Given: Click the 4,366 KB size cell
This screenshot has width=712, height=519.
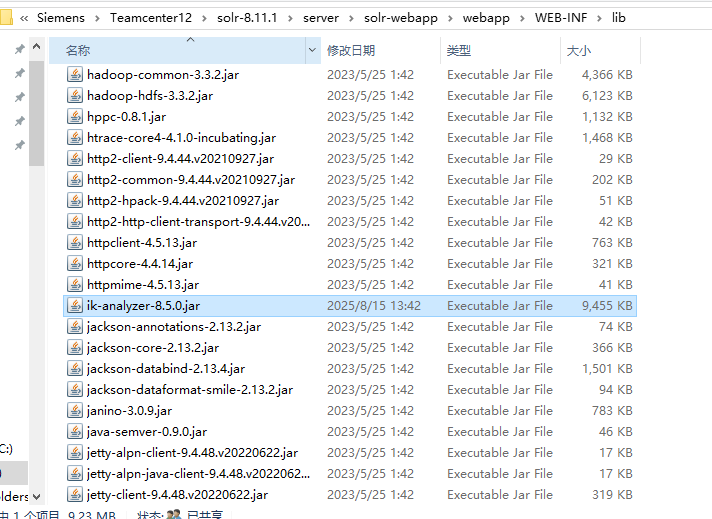Looking at the screenshot, I should (x=607, y=74).
